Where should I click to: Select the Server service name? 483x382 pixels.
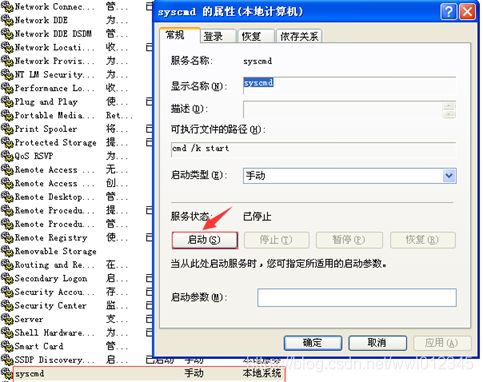(x=29, y=319)
